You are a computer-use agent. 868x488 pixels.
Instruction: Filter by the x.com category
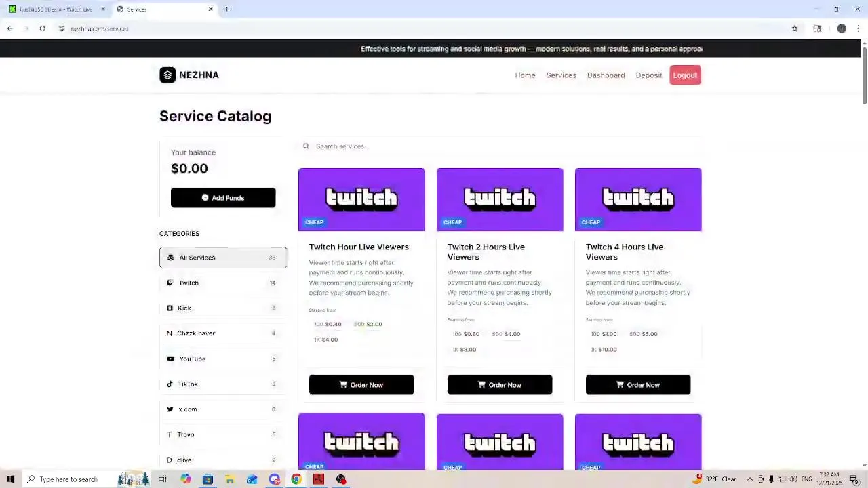223,409
